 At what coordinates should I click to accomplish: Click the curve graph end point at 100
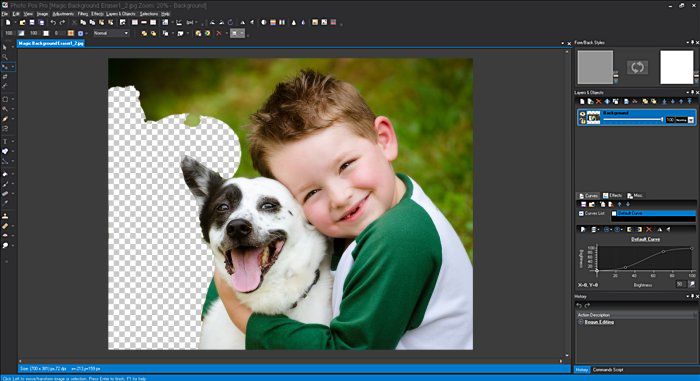pyautogui.click(x=692, y=248)
